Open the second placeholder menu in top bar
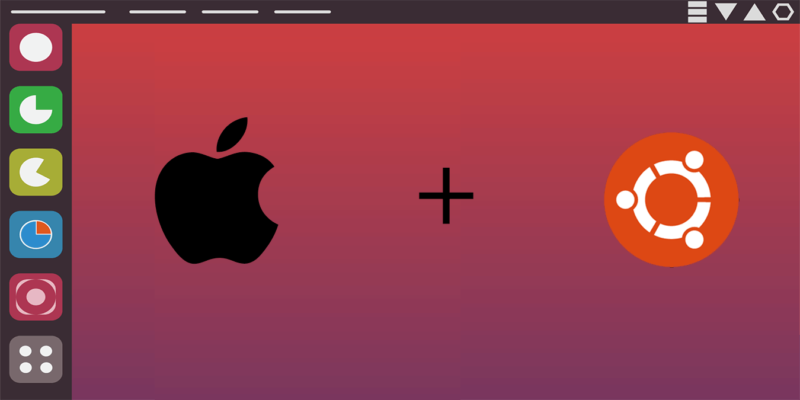This screenshot has width=800, height=400. [158, 12]
